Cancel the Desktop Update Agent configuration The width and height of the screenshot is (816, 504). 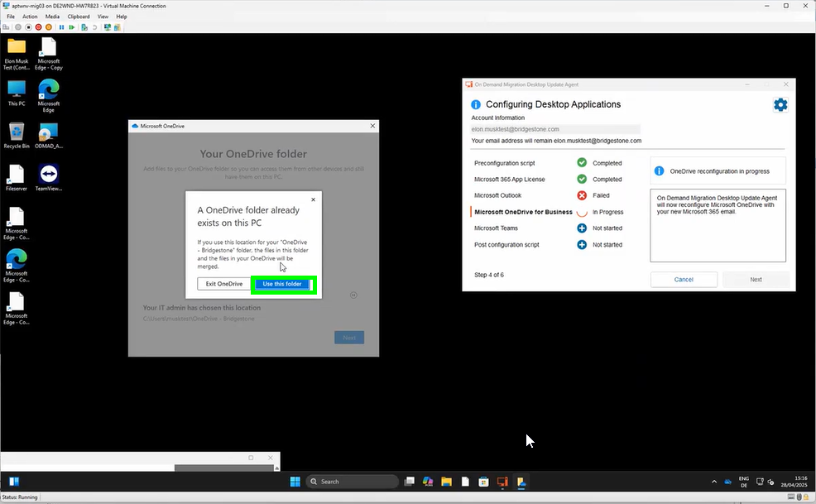click(x=684, y=280)
